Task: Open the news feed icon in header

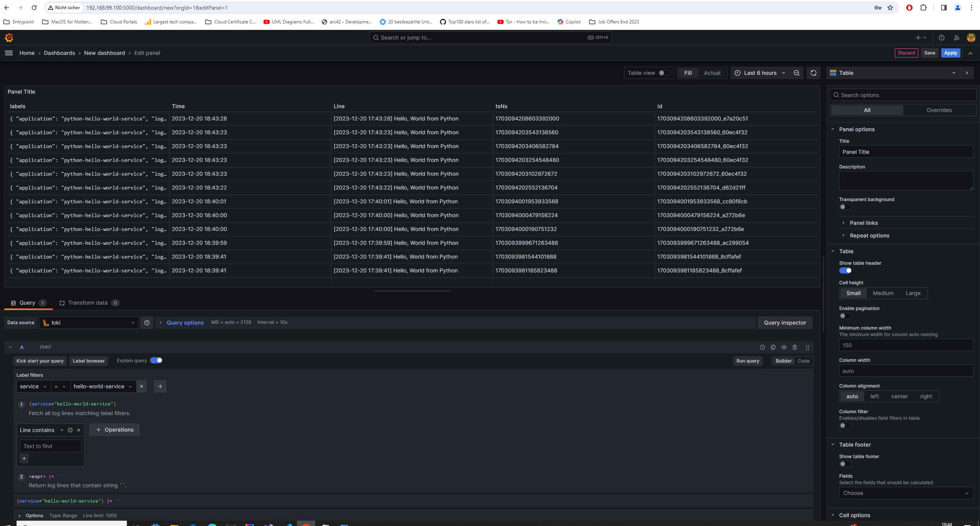Action: click(x=956, y=38)
